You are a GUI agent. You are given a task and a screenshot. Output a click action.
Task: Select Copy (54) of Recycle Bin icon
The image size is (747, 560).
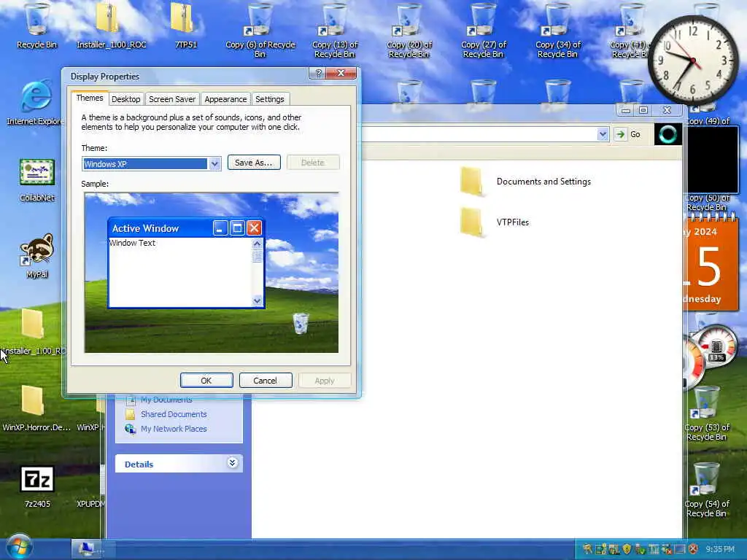[706, 491]
